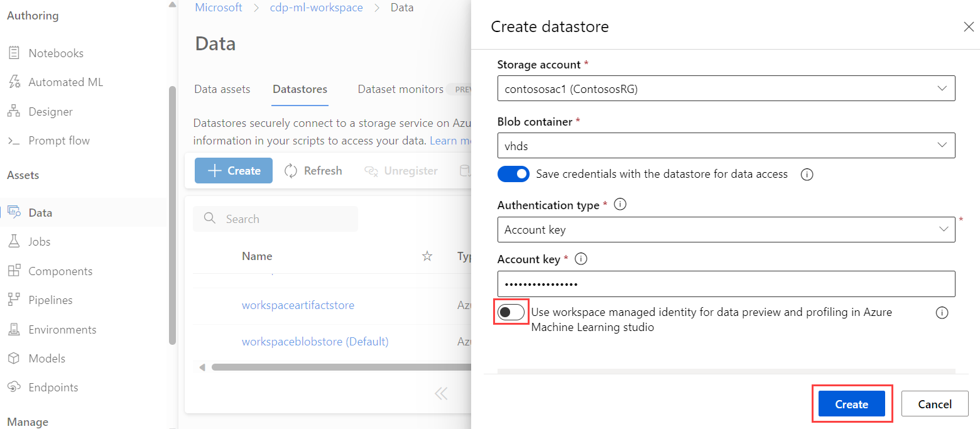980x429 pixels.
Task: Sort by the Name column header
Action: [257, 256]
